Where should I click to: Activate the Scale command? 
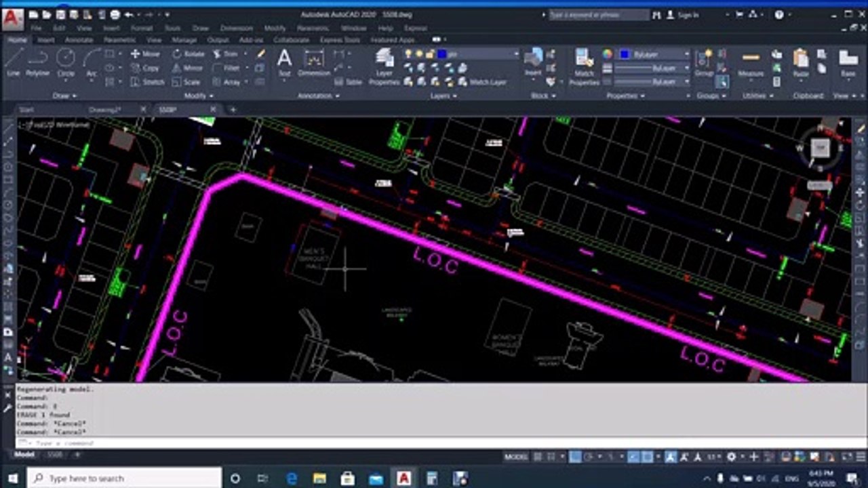click(x=186, y=82)
